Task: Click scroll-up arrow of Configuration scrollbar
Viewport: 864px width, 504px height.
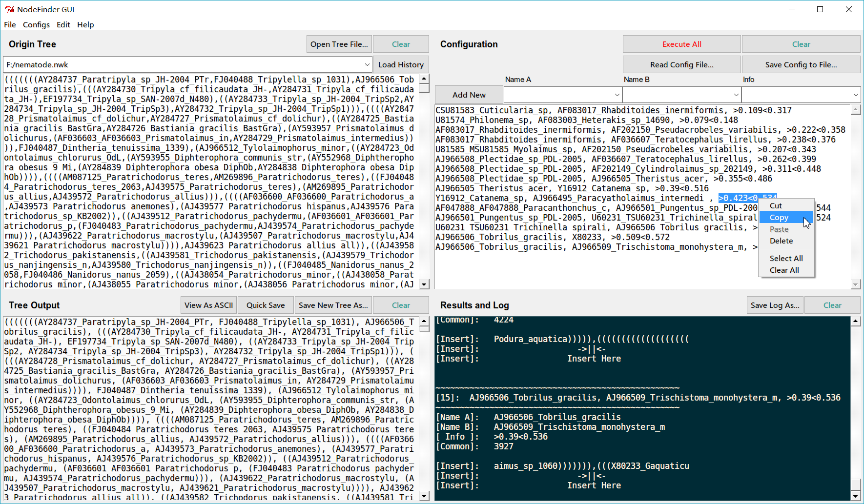Action: (855, 110)
